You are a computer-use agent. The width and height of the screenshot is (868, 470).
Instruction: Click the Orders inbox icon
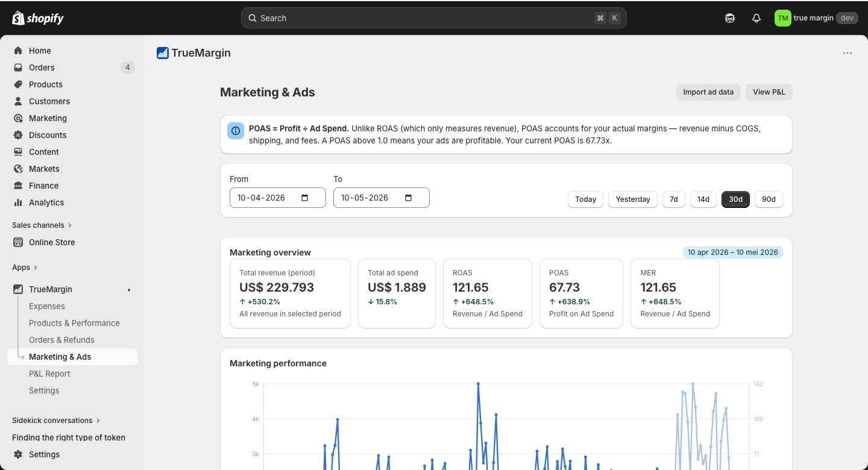click(x=18, y=67)
